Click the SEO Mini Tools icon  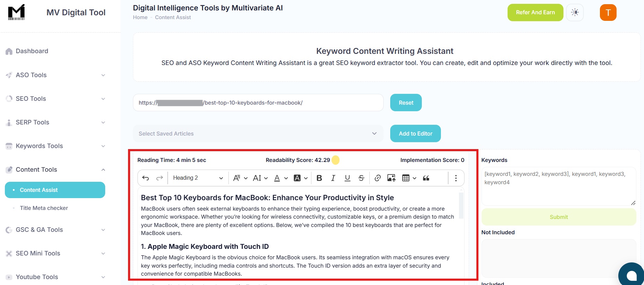pyautogui.click(x=9, y=253)
